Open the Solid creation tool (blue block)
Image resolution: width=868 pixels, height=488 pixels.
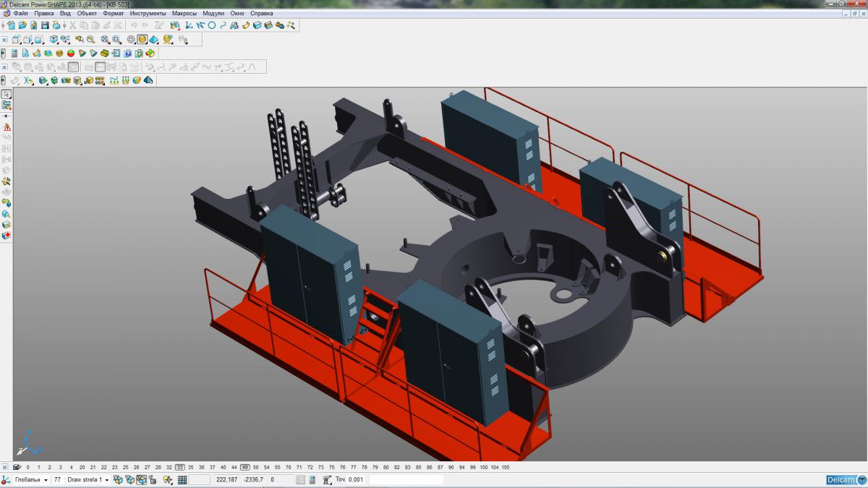click(x=257, y=25)
